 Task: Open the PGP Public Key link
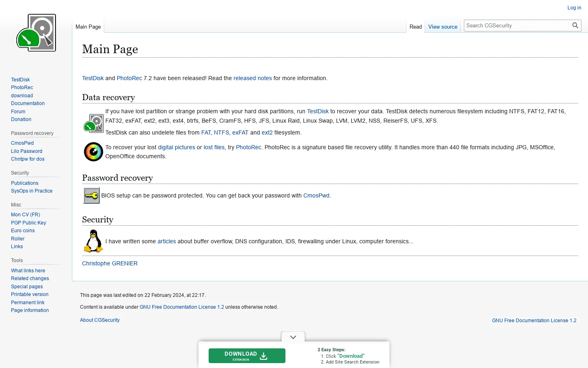point(29,223)
